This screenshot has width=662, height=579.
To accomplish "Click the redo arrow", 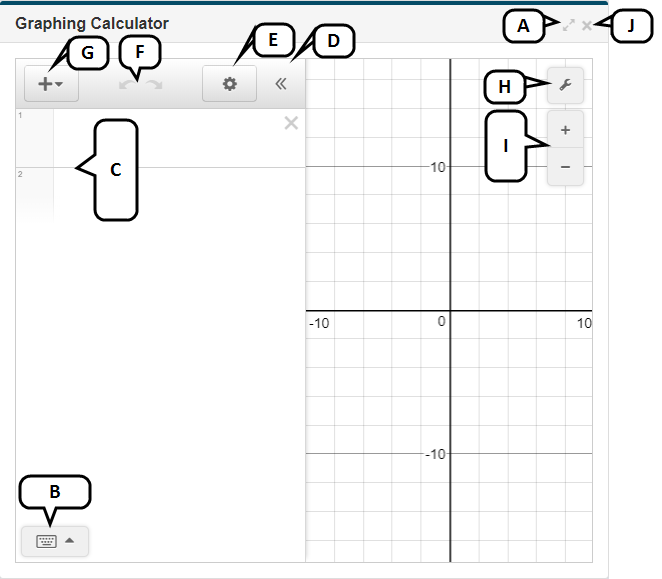I will click(x=154, y=85).
